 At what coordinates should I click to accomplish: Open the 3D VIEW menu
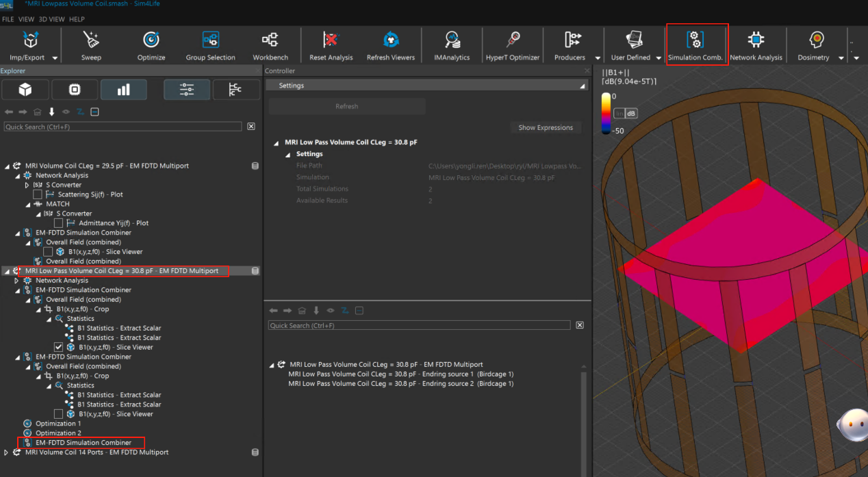coord(52,19)
